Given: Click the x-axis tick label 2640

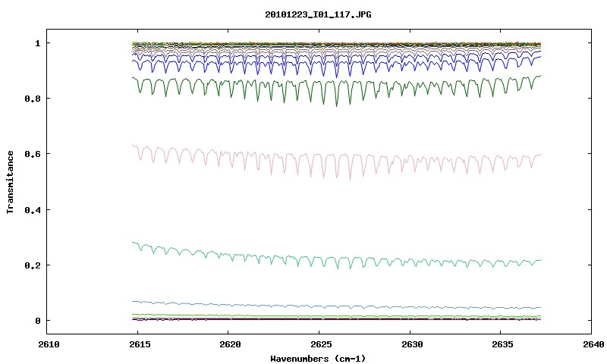Looking at the screenshot, I should (594, 344).
